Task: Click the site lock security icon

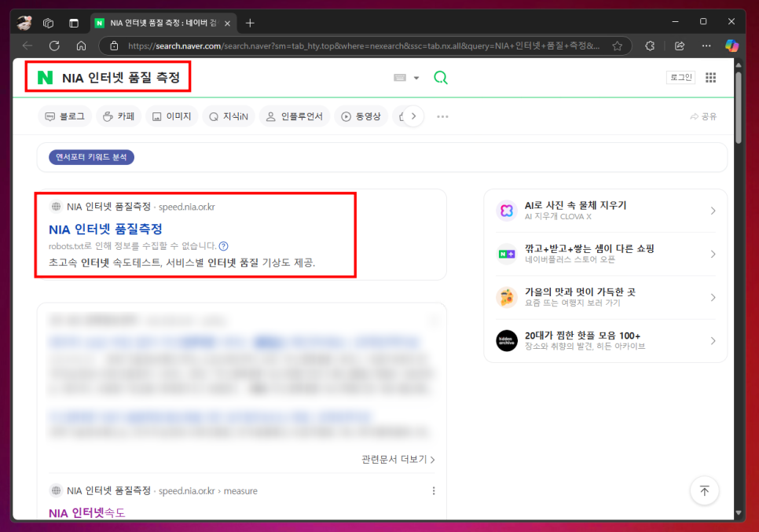Action: tap(114, 46)
